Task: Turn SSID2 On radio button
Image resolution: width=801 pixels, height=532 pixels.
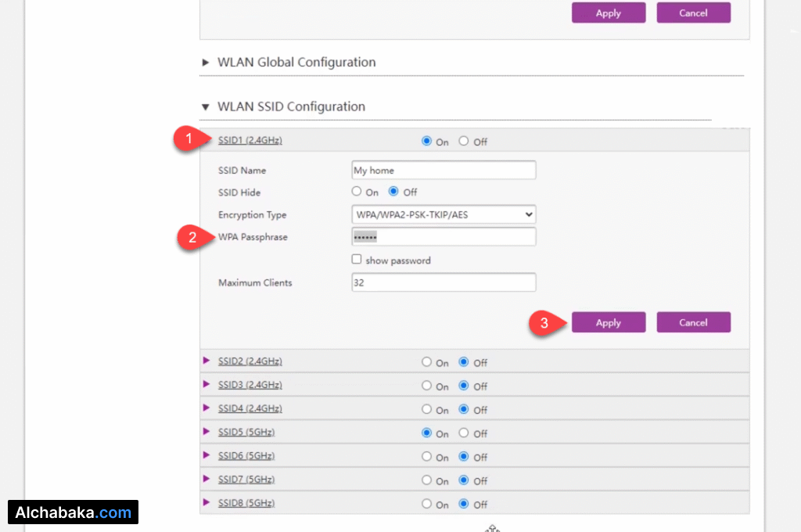Action: coord(426,362)
